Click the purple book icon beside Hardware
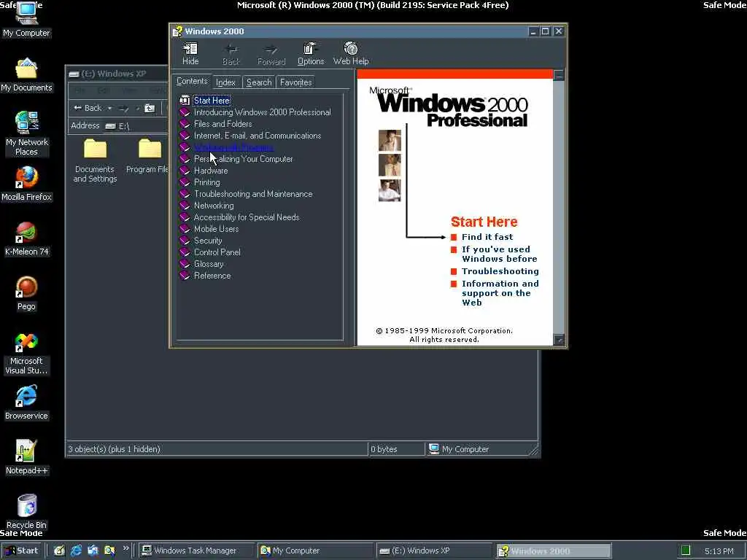This screenshot has height=560, width=747. point(185,171)
